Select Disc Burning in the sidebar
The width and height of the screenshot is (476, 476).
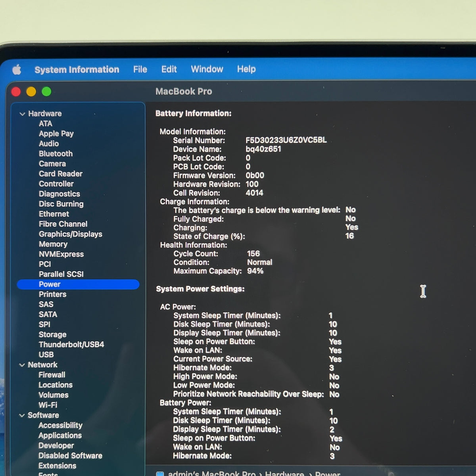coord(61,204)
